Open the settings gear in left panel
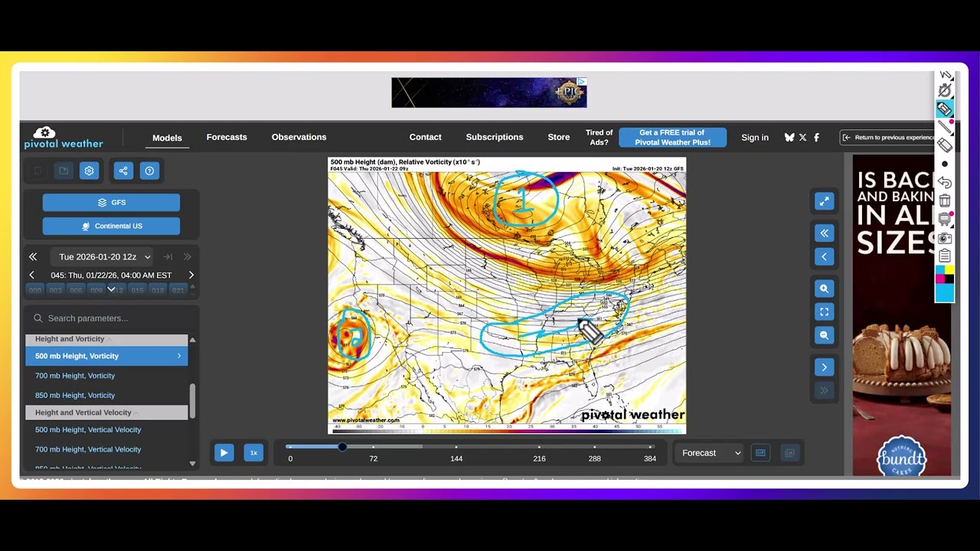 tap(89, 171)
